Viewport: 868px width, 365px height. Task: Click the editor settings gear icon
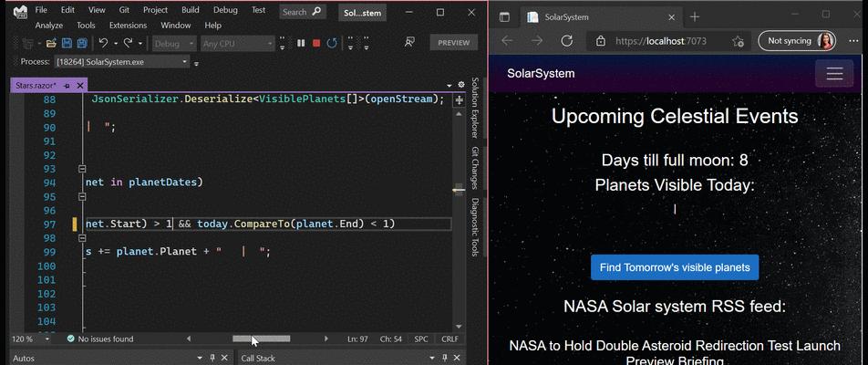coord(461,85)
